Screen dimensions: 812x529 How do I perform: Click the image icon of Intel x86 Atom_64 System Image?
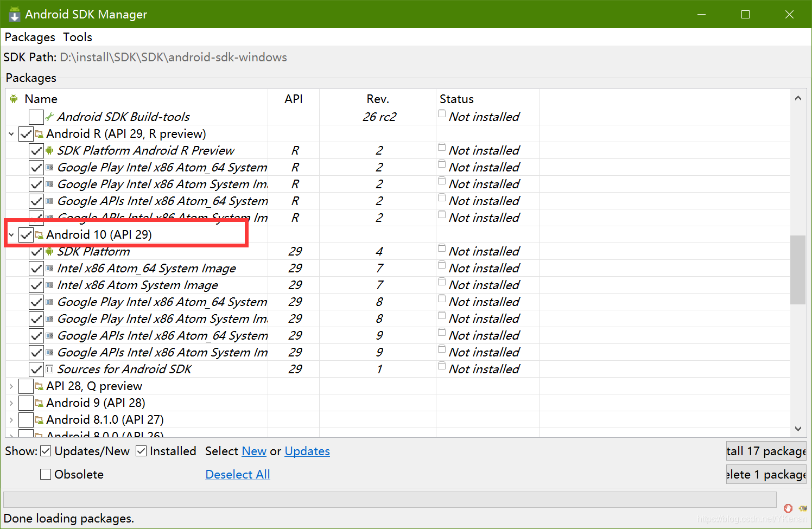click(49, 268)
